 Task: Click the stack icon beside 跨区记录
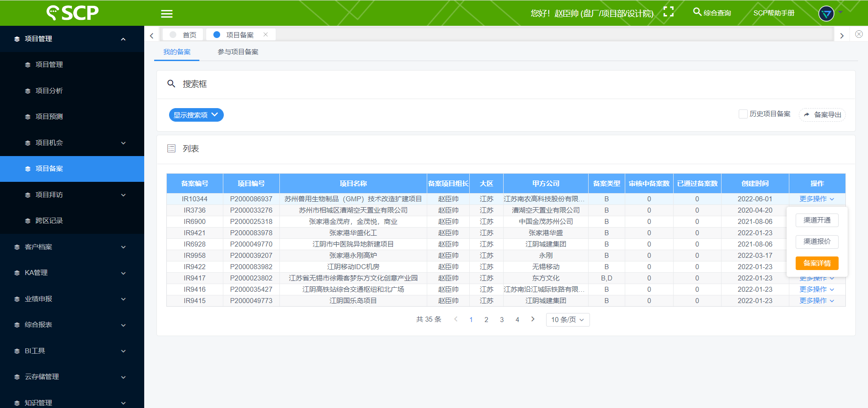[28, 221]
